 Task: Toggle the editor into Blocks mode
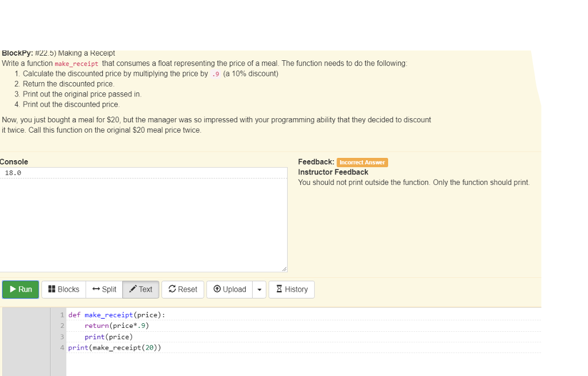(x=63, y=289)
